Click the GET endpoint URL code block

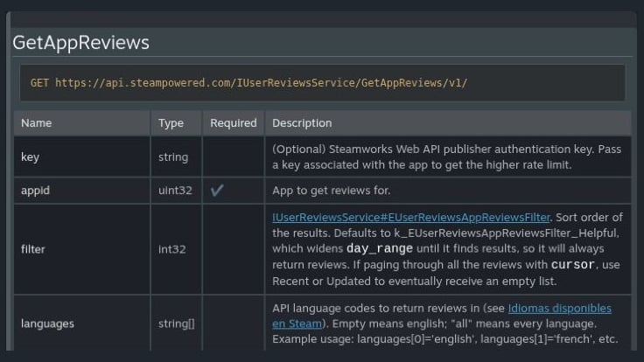point(322,83)
